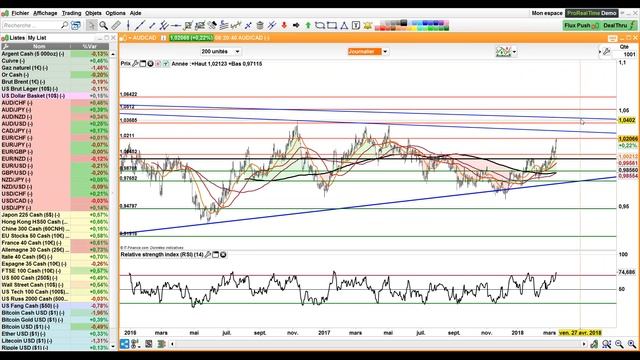The width and height of the screenshot is (640, 360).
Task: Click the Listes settings wrench icon
Action: click(x=5, y=47)
